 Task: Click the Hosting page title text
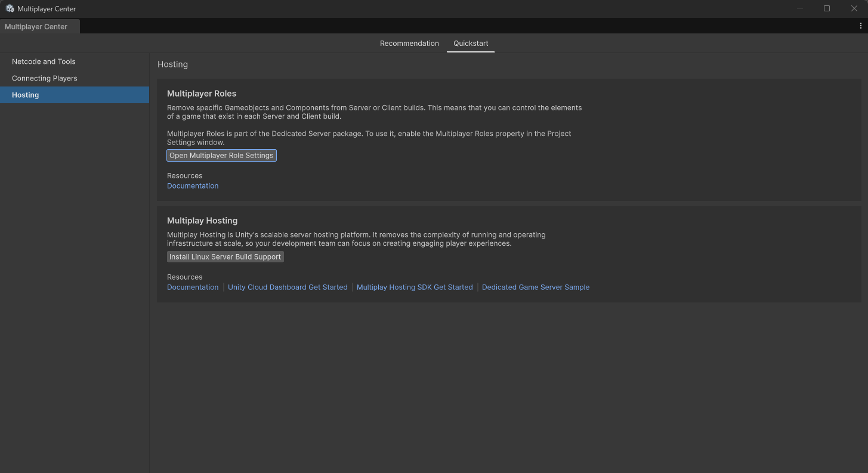click(172, 64)
